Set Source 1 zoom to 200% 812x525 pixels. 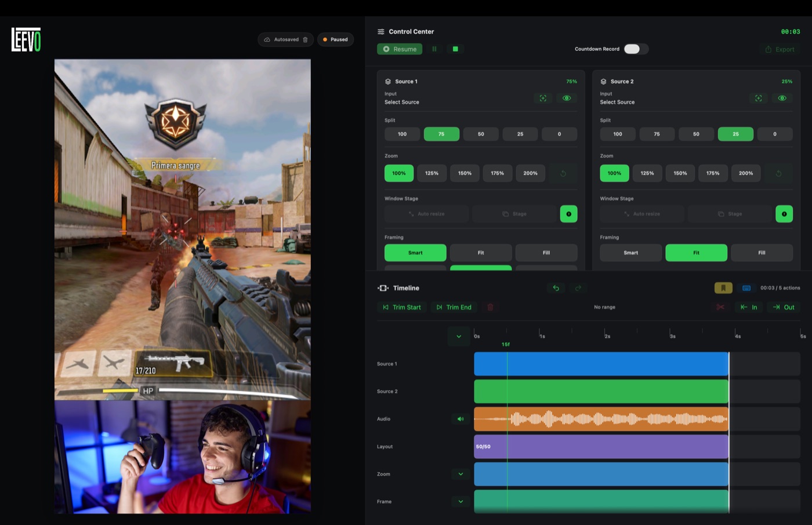coord(531,173)
